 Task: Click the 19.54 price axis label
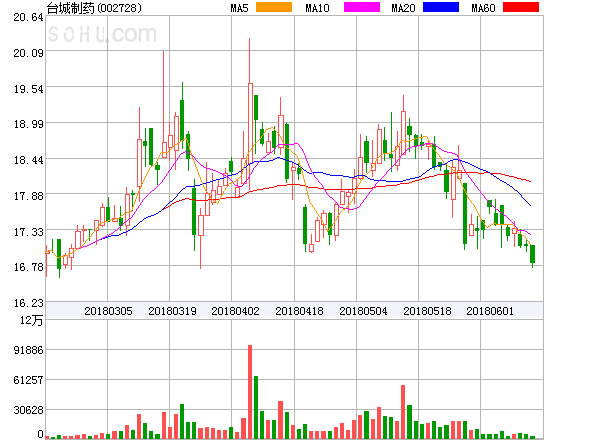(x=28, y=89)
